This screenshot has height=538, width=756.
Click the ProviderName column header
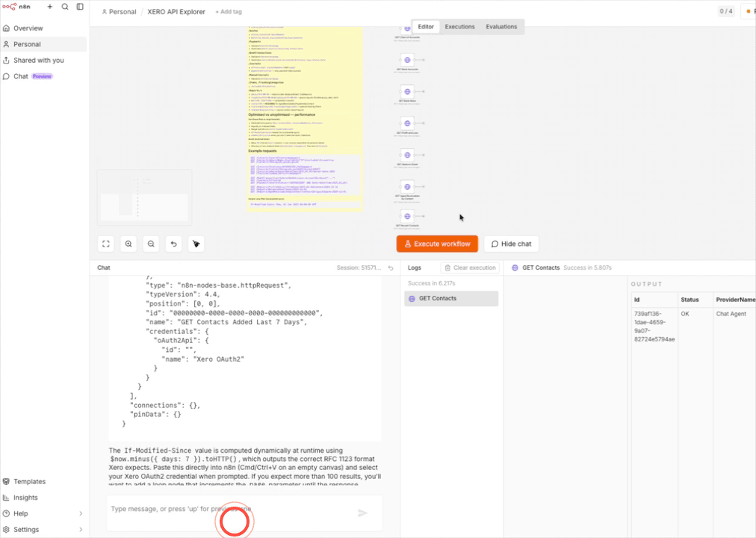coord(735,300)
